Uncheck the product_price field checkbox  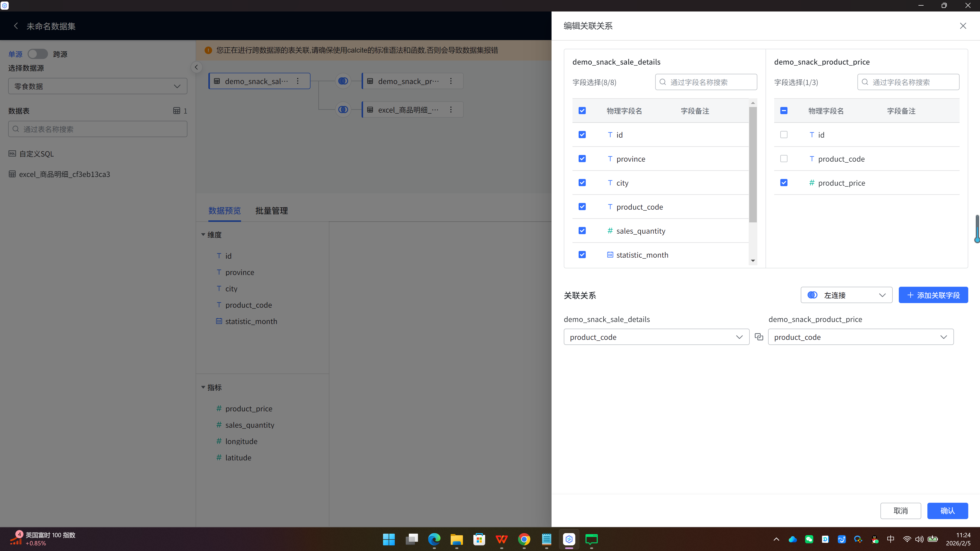pos(784,183)
